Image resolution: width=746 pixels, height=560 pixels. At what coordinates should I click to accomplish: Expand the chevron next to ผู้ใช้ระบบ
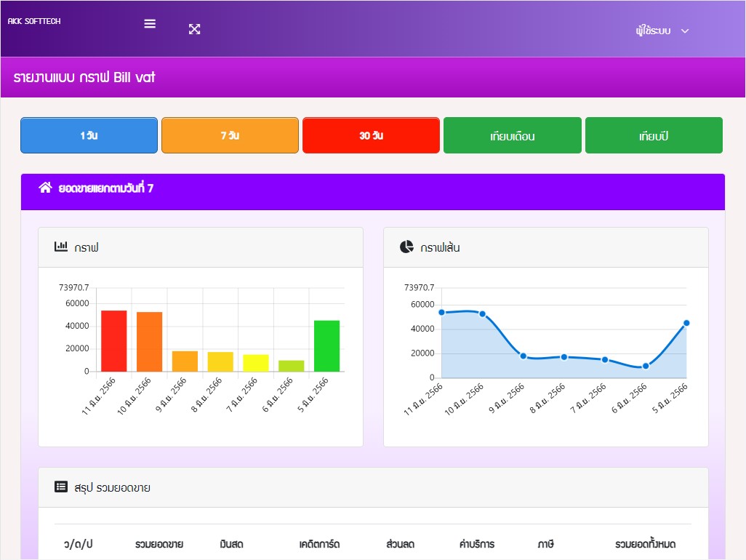tap(684, 31)
